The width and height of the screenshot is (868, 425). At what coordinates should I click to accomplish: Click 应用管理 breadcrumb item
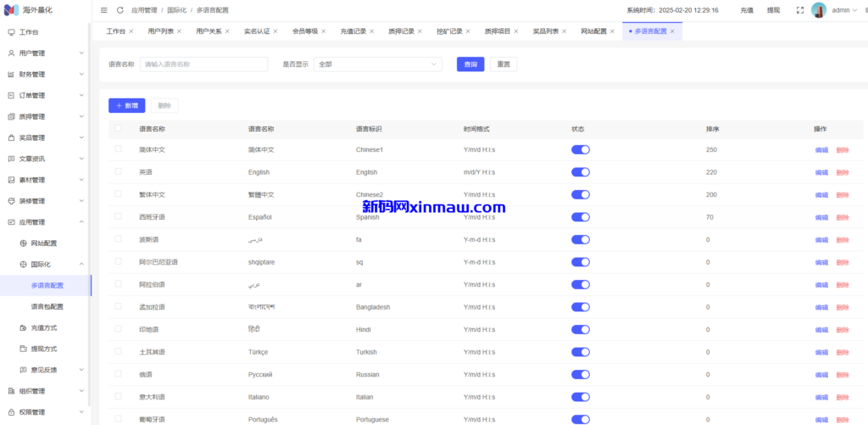pyautogui.click(x=144, y=10)
